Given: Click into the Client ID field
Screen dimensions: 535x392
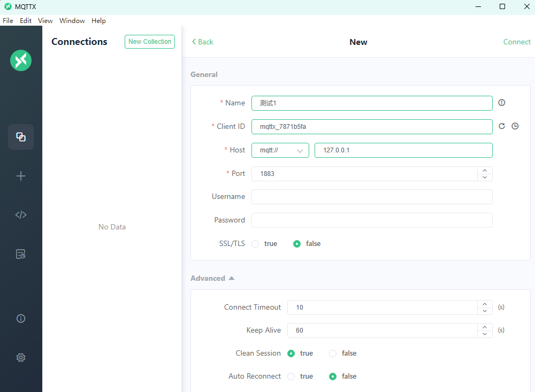Looking at the screenshot, I should (372, 127).
